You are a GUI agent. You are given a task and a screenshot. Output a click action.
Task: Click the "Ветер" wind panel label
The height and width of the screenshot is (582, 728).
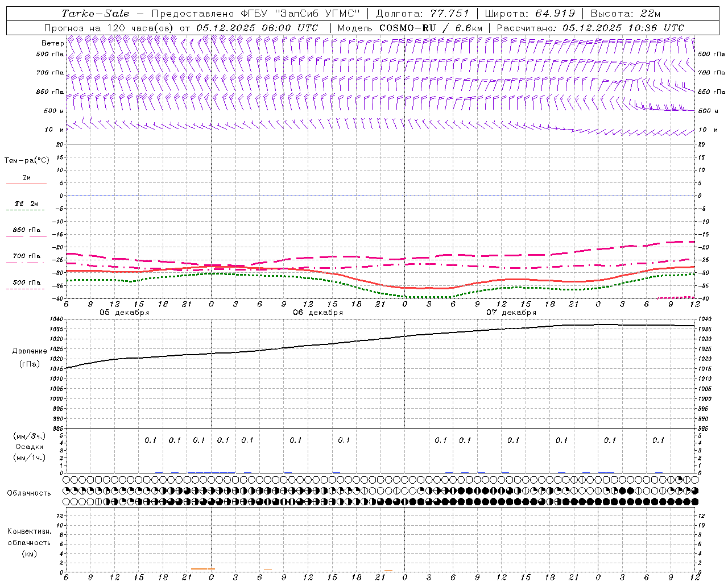[x=53, y=43]
